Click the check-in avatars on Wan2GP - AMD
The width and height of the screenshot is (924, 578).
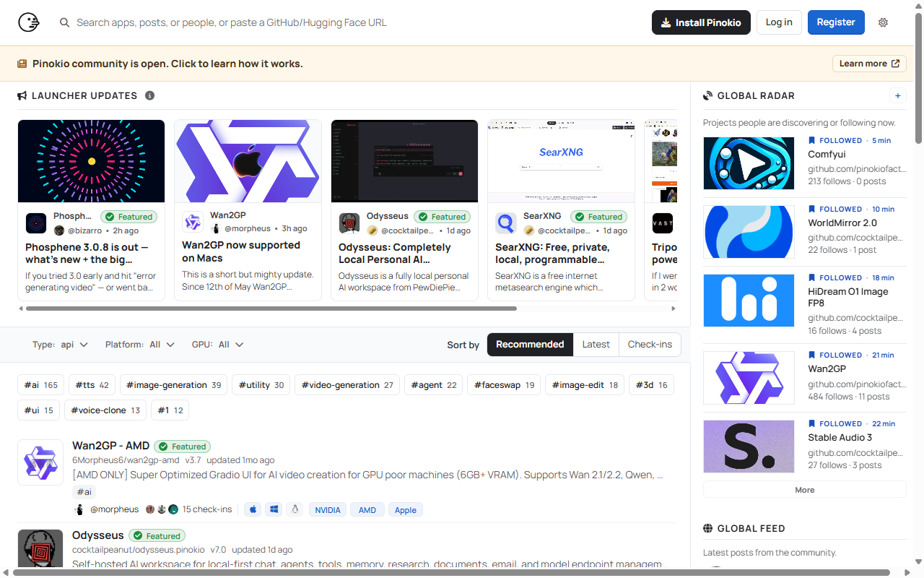(162, 509)
